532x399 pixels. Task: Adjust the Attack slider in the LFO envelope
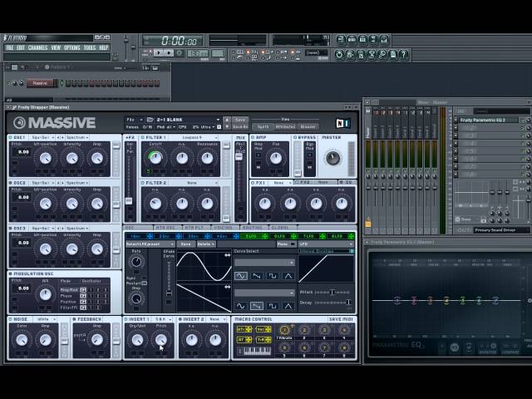point(332,292)
